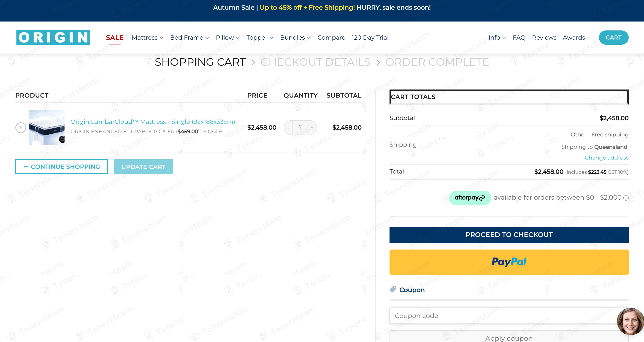644x342 pixels.
Task: Decrease quantity with minus button
Action: click(x=288, y=128)
